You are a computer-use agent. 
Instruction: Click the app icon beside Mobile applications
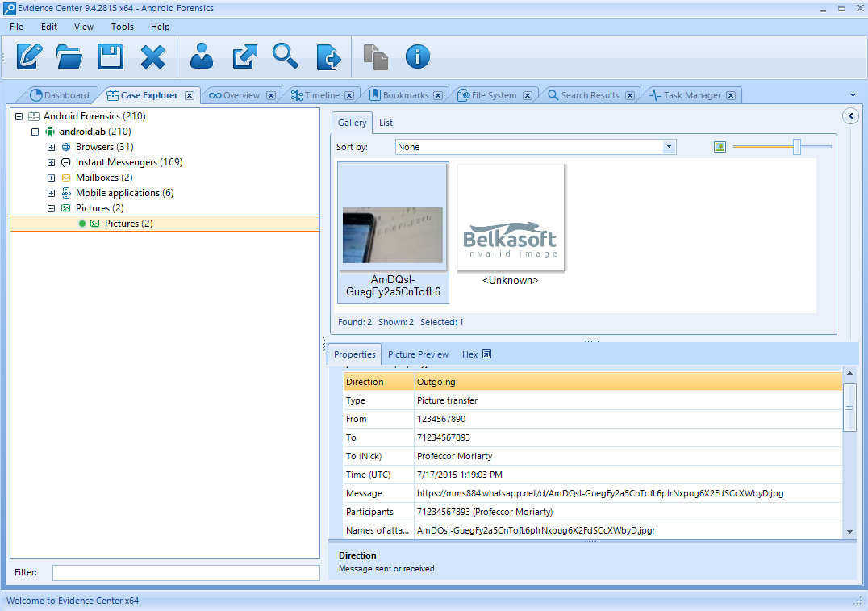[x=66, y=193]
